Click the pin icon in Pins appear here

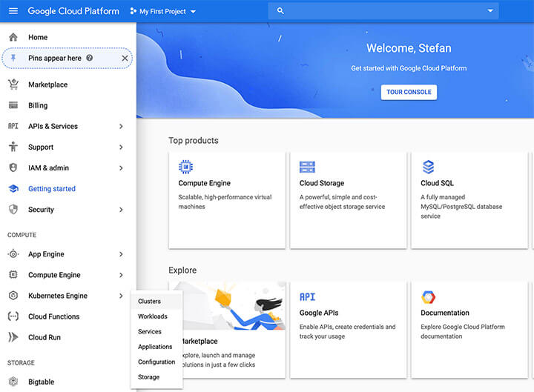(x=13, y=59)
